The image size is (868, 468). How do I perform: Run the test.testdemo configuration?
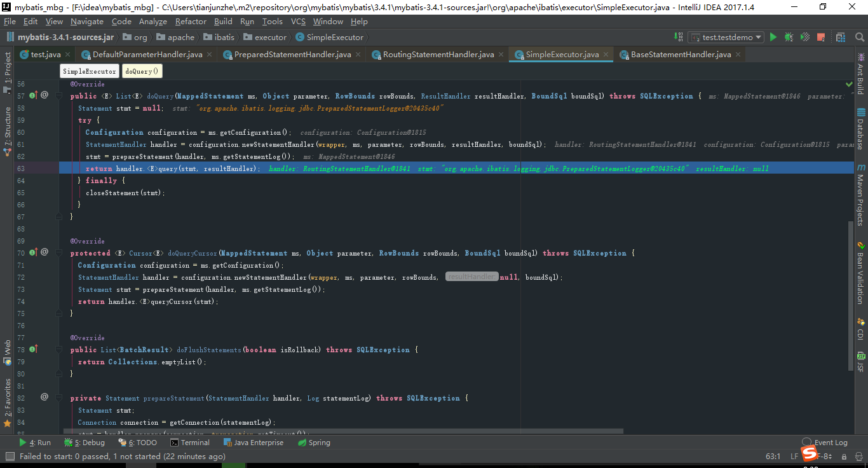tap(773, 37)
